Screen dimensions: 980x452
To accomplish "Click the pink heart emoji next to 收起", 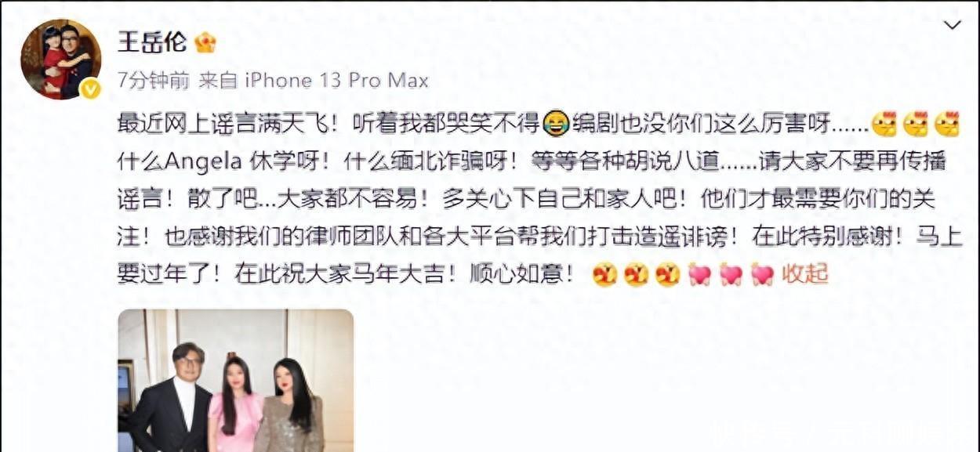I will click(762, 274).
